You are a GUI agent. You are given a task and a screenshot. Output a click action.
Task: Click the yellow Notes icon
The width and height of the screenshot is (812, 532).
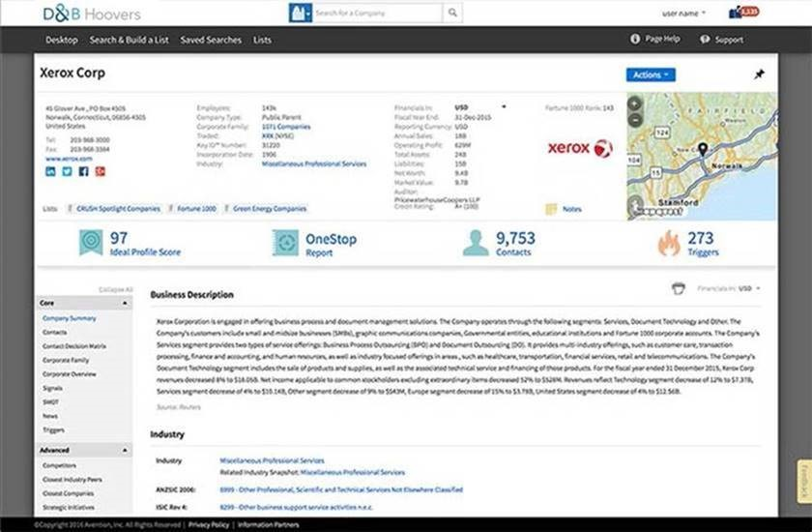tap(551, 209)
